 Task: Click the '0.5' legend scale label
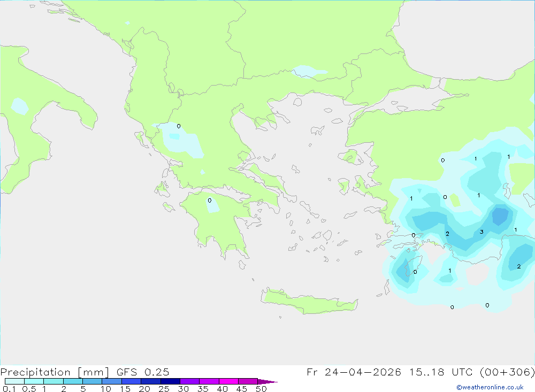(29, 389)
